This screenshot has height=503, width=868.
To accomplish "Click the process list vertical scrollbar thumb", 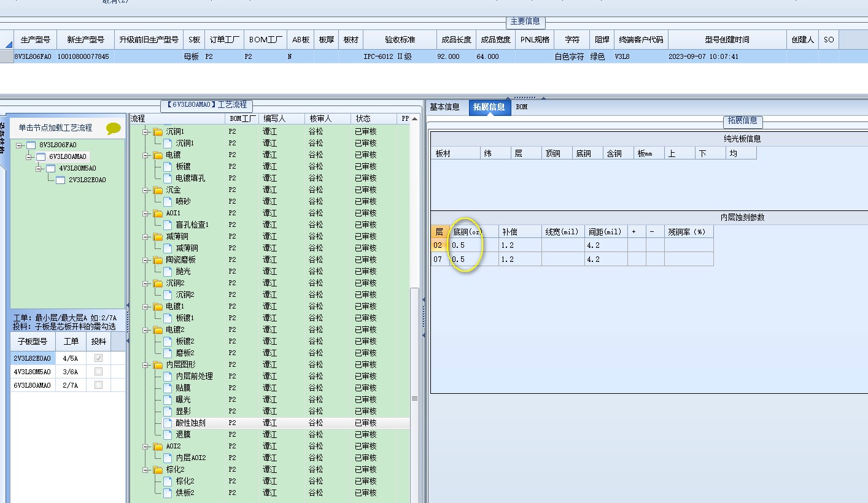I will tap(414, 399).
